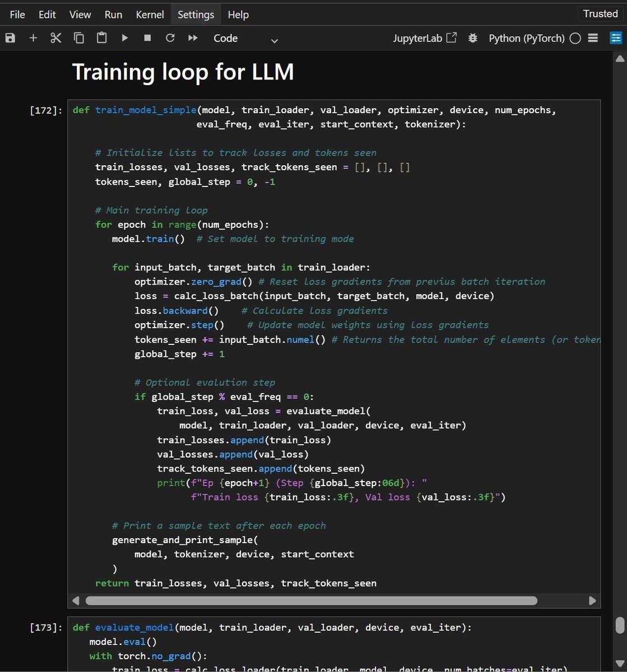The image size is (627, 672).
Task: Click the '# Optional evalution step' comment
Action: (205, 382)
